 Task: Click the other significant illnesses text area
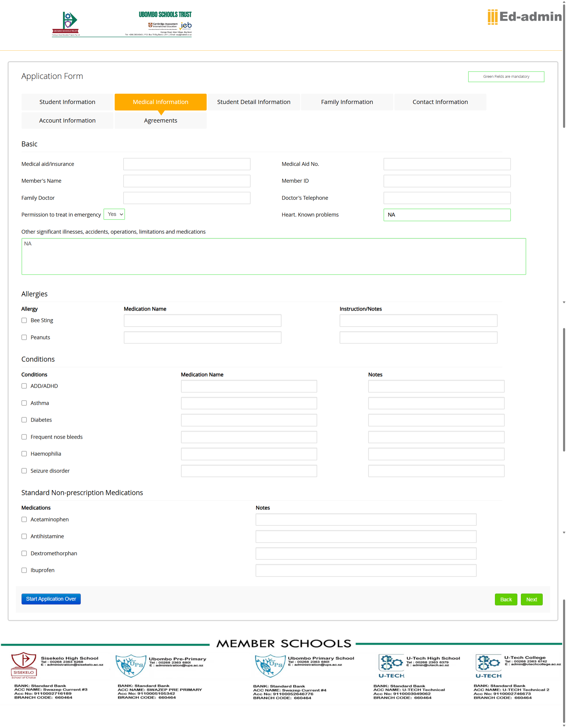(274, 256)
